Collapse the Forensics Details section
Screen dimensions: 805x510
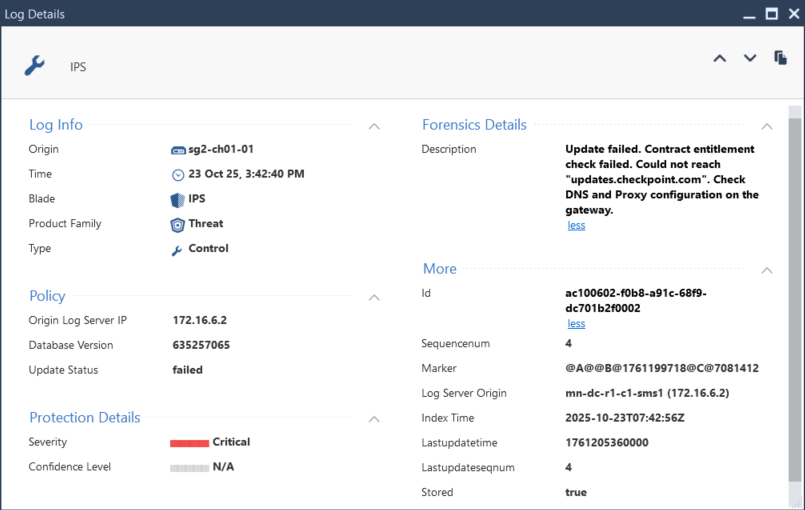pyautogui.click(x=767, y=126)
